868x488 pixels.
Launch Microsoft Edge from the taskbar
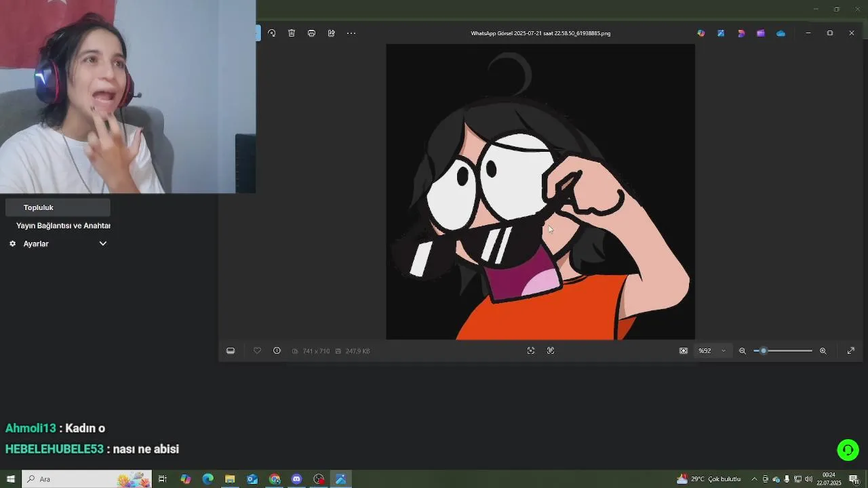pos(208,479)
